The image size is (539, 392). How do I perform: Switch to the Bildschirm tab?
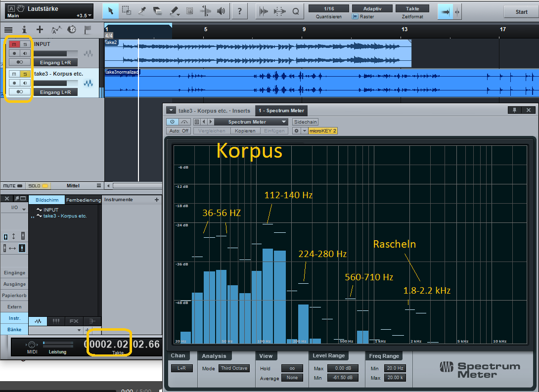click(47, 200)
